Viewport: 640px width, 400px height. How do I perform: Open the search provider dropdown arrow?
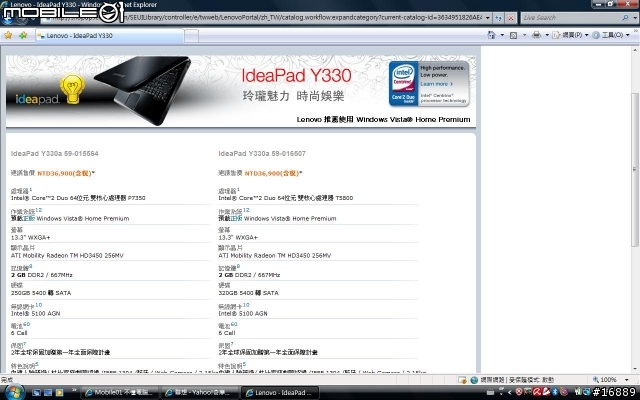[634, 18]
